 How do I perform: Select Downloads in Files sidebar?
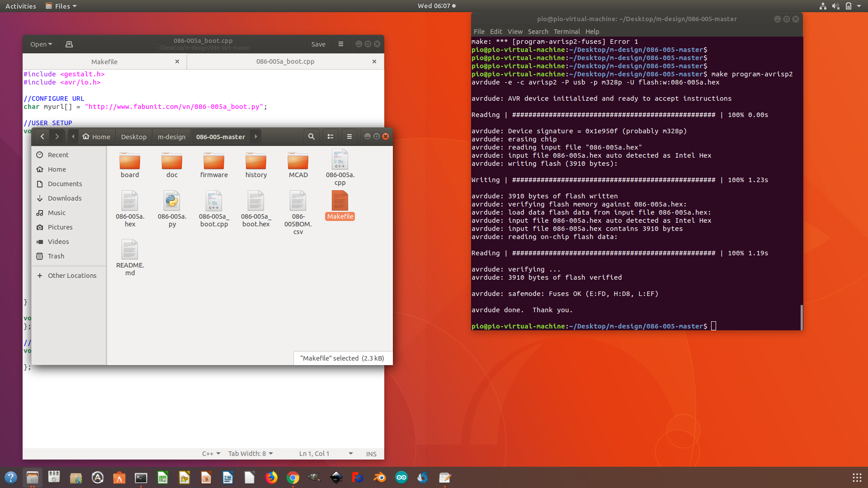pyautogui.click(x=69, y=198)
